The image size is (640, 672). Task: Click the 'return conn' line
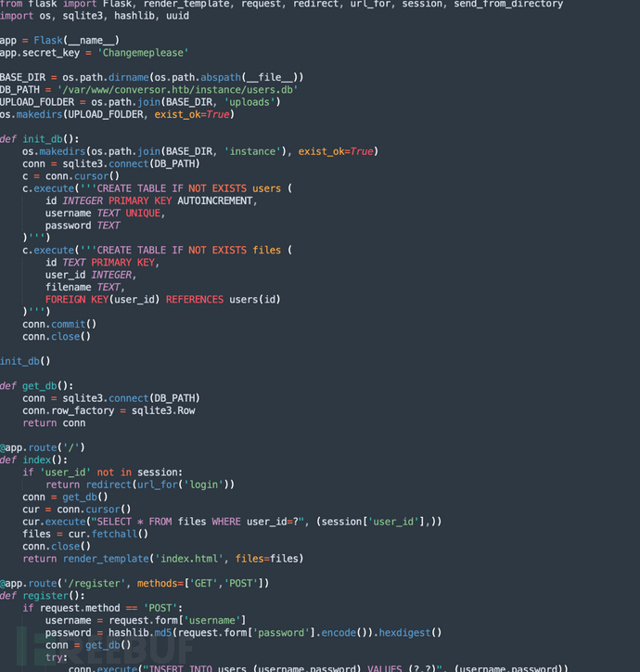coord(54,423)
